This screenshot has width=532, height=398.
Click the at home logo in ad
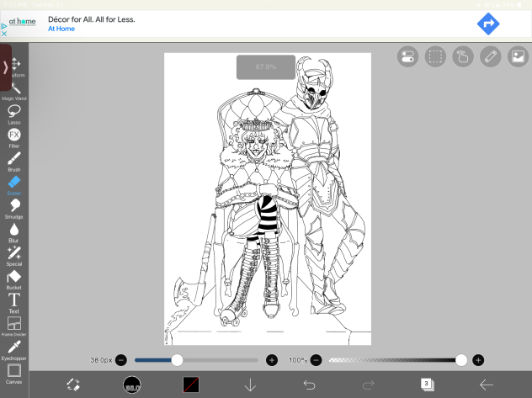coord(22,22)
